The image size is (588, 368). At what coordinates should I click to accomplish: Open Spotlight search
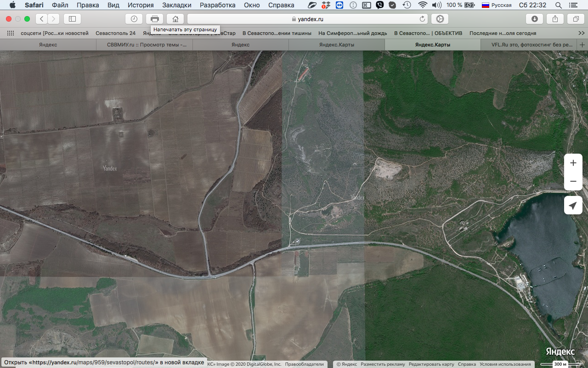tap(559, 5)
